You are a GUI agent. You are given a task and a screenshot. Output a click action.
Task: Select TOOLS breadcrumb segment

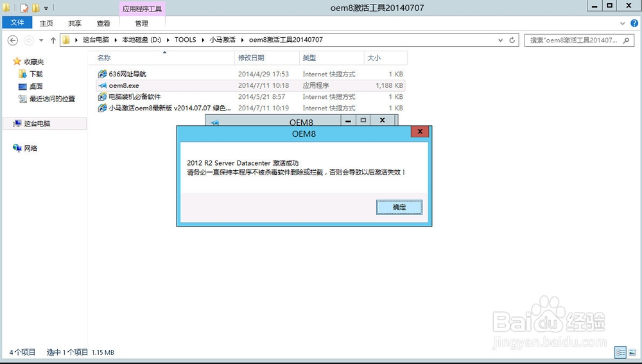point(185,40)
